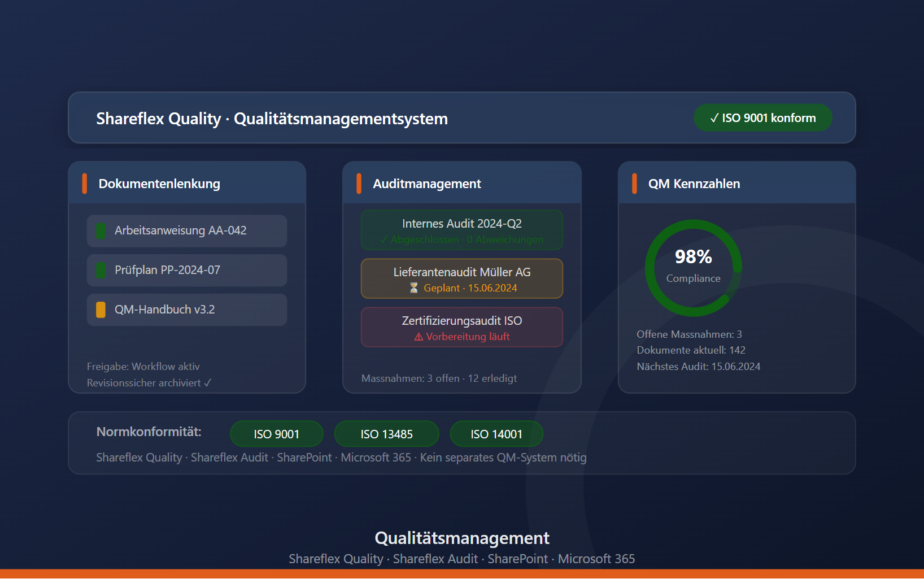
Task: Select the ISO 13485 norm pill
Action: [387, 434]
